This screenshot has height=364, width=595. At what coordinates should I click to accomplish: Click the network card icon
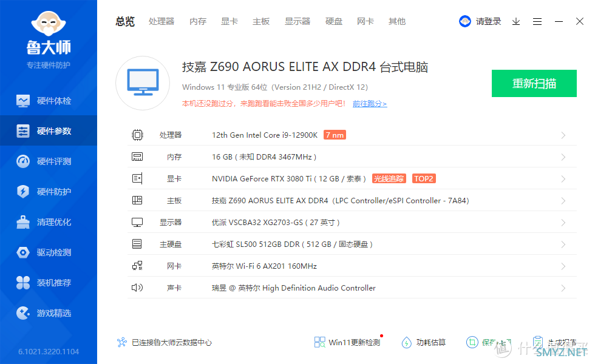pyautogui.click(x=137, y=266)
